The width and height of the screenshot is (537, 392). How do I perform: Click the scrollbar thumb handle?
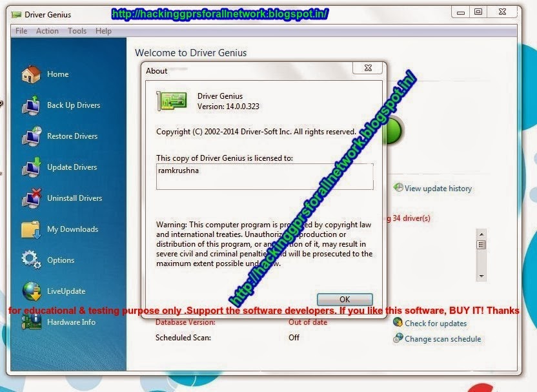click(x=481, y=245)
